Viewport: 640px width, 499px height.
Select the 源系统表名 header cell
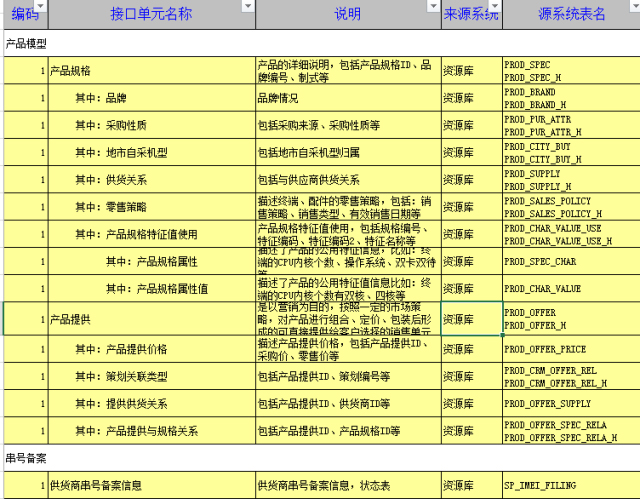coord(571,14)
